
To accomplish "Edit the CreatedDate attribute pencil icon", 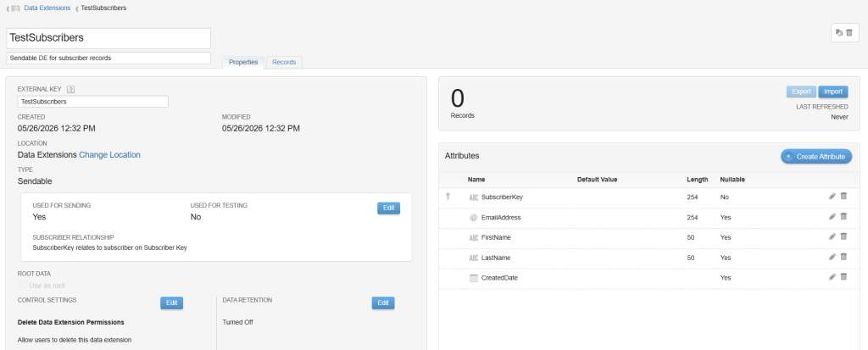I will point(832,277).
